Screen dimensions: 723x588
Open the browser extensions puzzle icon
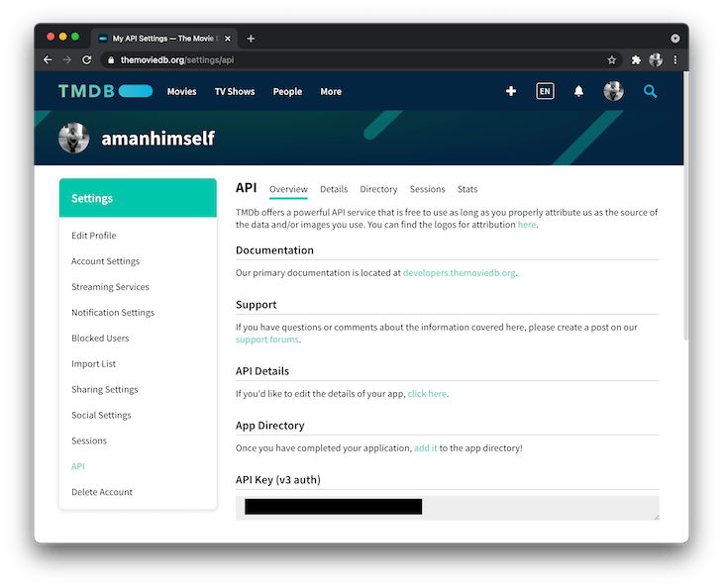636,59
